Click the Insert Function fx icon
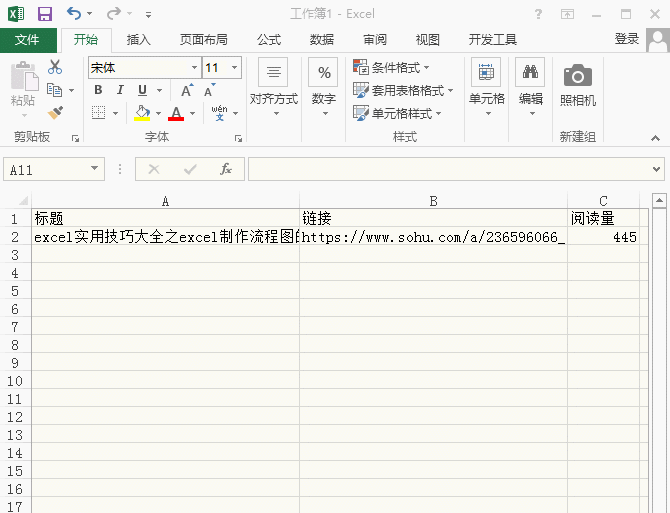This screenshot has width=670, height=513. [x=226, y=170]
